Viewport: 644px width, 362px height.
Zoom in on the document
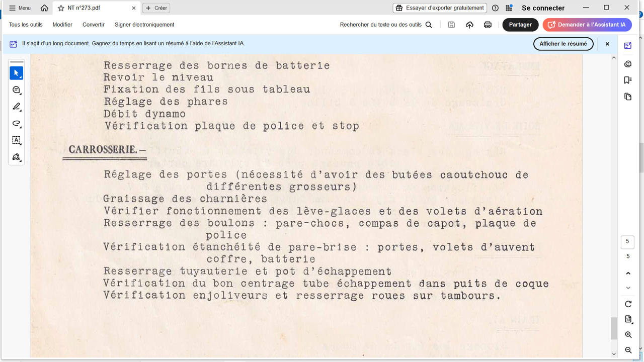628,334
